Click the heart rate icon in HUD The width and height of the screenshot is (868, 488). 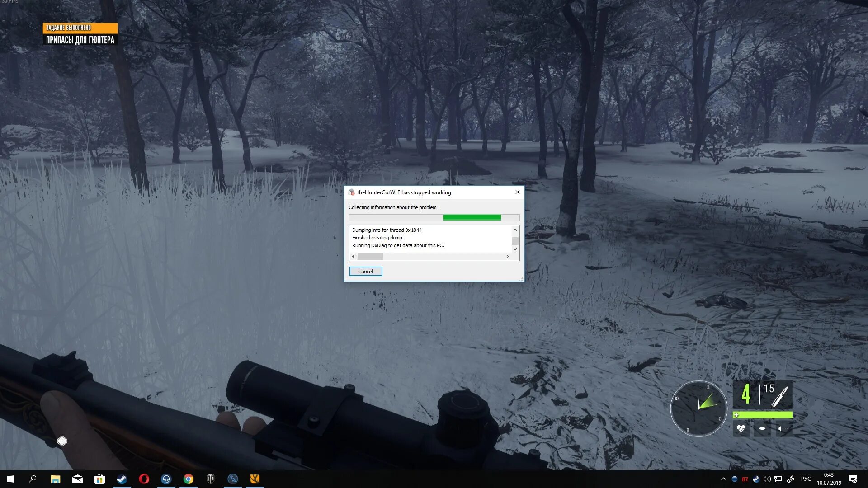pyautogui.click(x=741, y=429)
